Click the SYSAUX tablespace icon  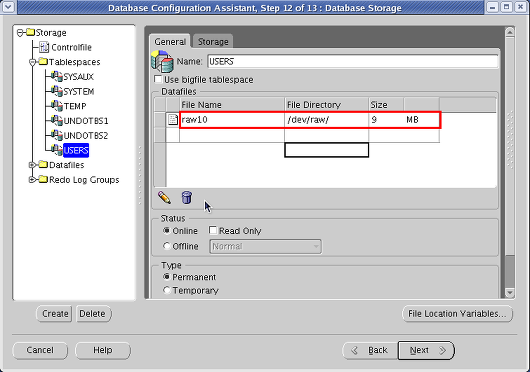click(x=56, y=76)
